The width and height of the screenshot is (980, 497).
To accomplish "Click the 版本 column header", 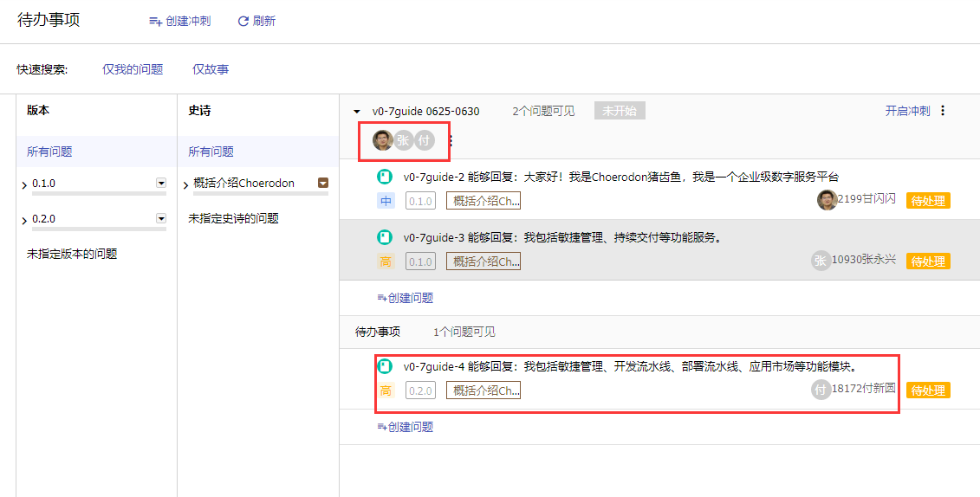I will tap(38, 111).
